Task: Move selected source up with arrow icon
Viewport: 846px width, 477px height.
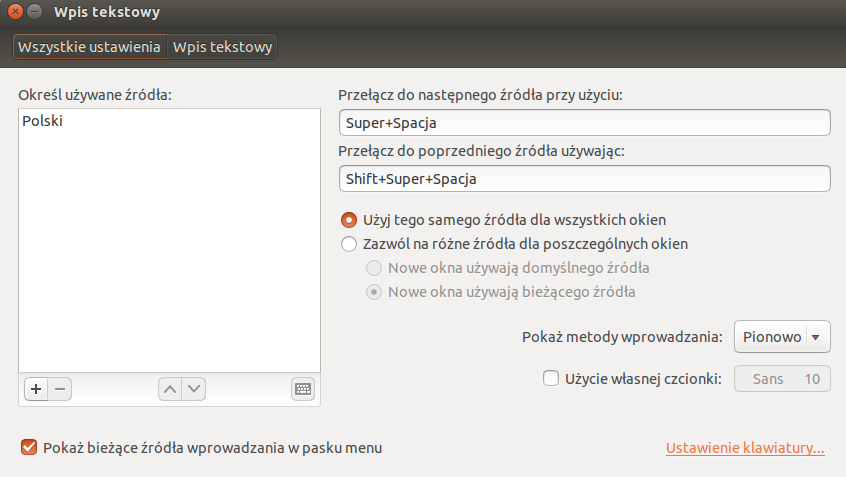Action: (170, 389)
